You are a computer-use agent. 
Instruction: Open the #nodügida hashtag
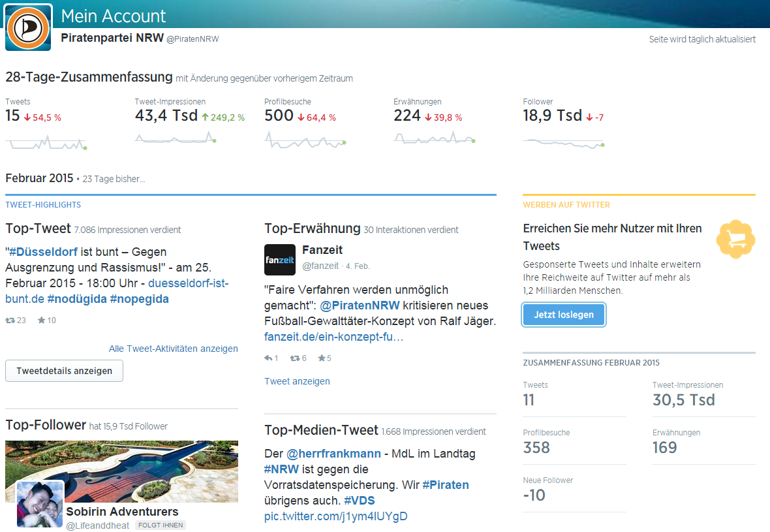click(76, 299)
